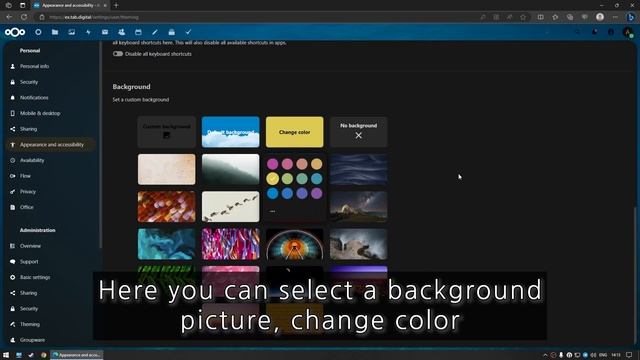This screenshot has height=360, width=640.
Task: Select the orange scales background
Action: coord(167,207)
